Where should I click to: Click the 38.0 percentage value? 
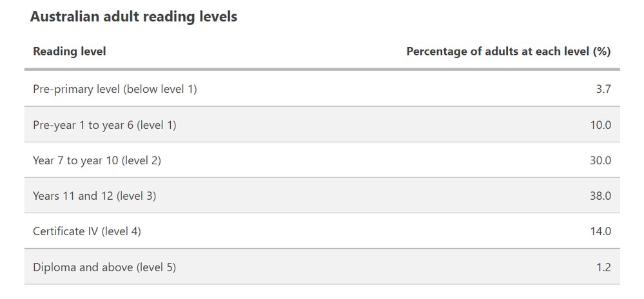click(x=600, y=196)
